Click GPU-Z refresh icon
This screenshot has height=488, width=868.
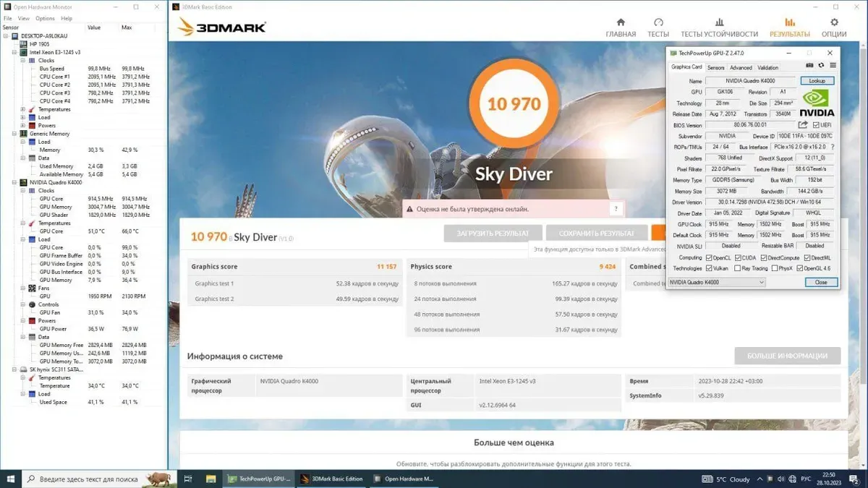click(821, 66)
